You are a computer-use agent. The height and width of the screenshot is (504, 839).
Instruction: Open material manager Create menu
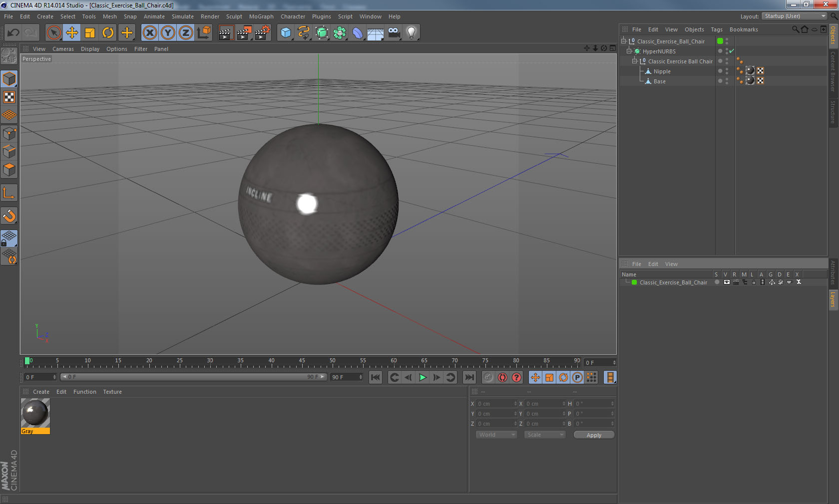(41, 392)
